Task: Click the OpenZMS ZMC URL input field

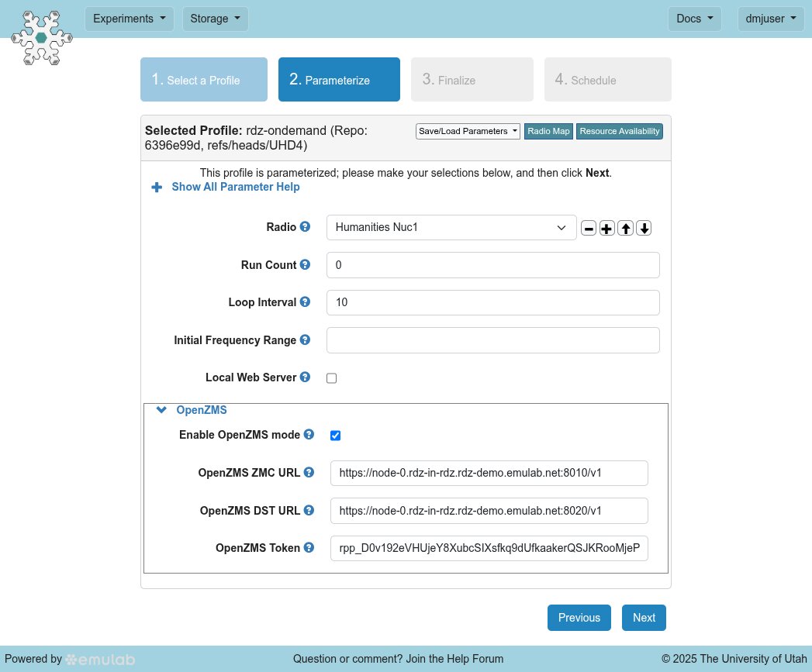Action: (x=489, y=473)
